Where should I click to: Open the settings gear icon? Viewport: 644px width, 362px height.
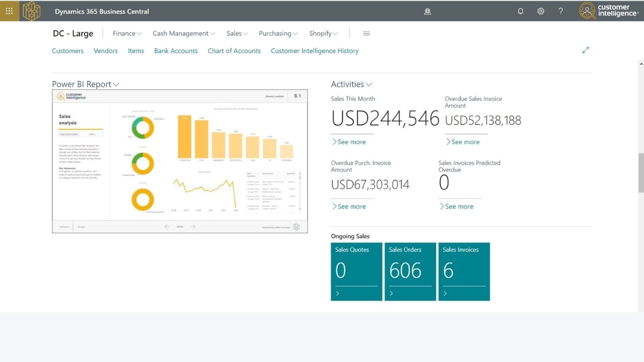tap(541, 11)
